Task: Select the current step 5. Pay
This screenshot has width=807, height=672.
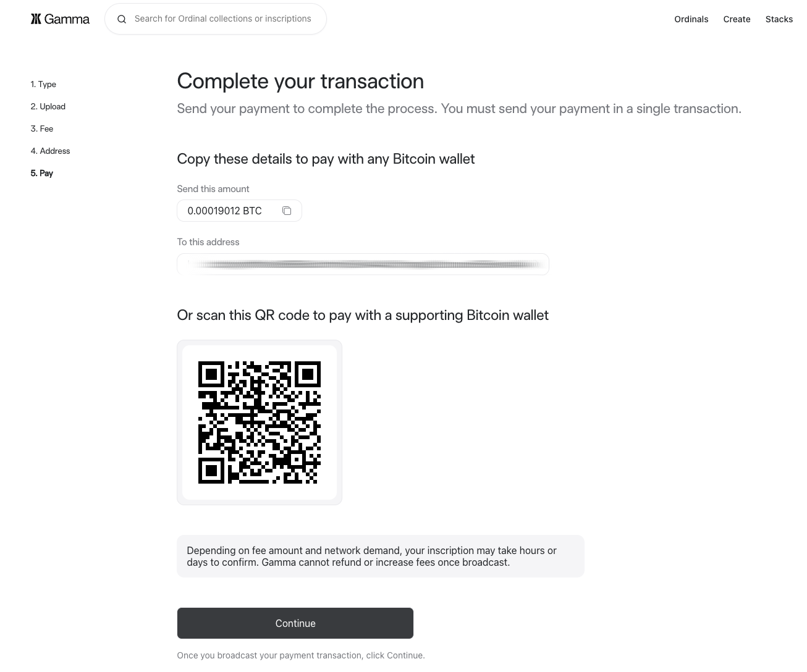Action: 42,173
